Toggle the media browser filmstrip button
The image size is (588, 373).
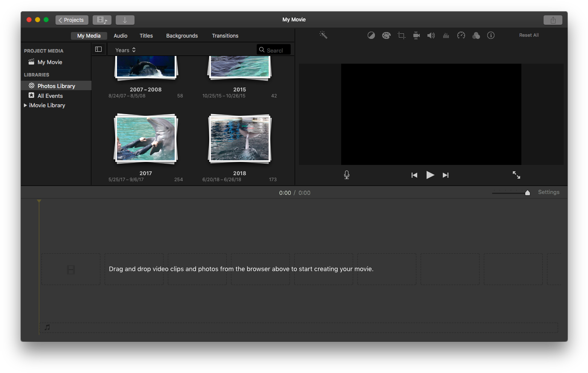pos(102,20)
